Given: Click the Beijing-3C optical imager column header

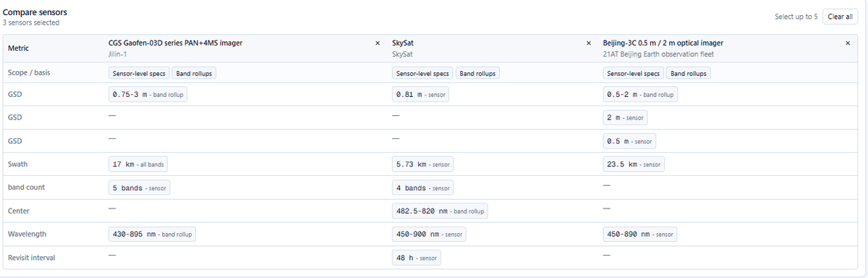Looking at the screenshot, I should 663,43.
